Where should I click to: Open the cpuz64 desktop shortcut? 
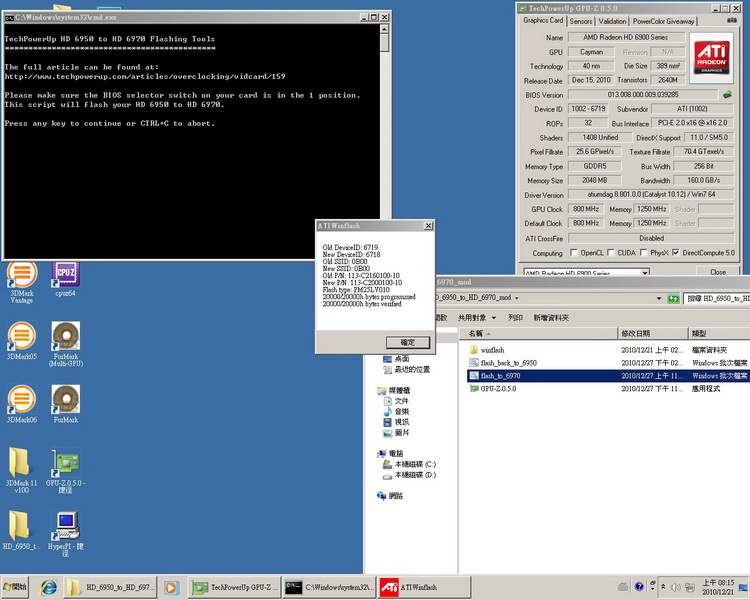click(x=66, y=279)
